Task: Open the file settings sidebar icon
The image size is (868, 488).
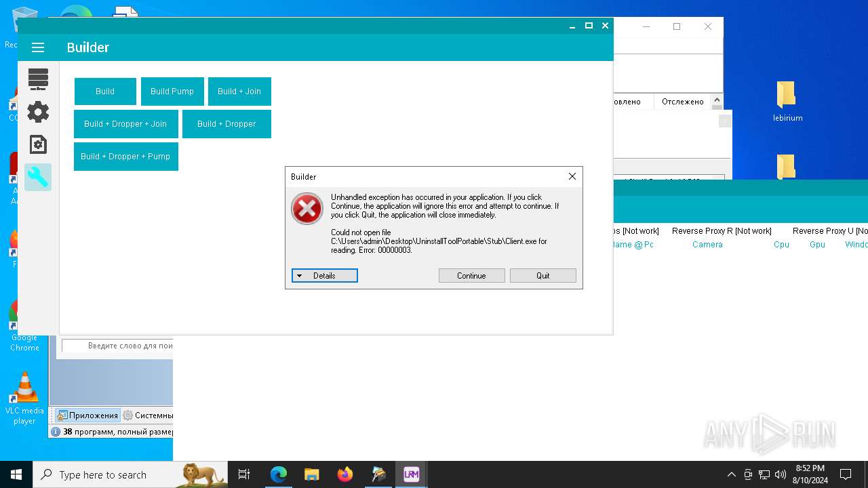Action: (38, 144)
